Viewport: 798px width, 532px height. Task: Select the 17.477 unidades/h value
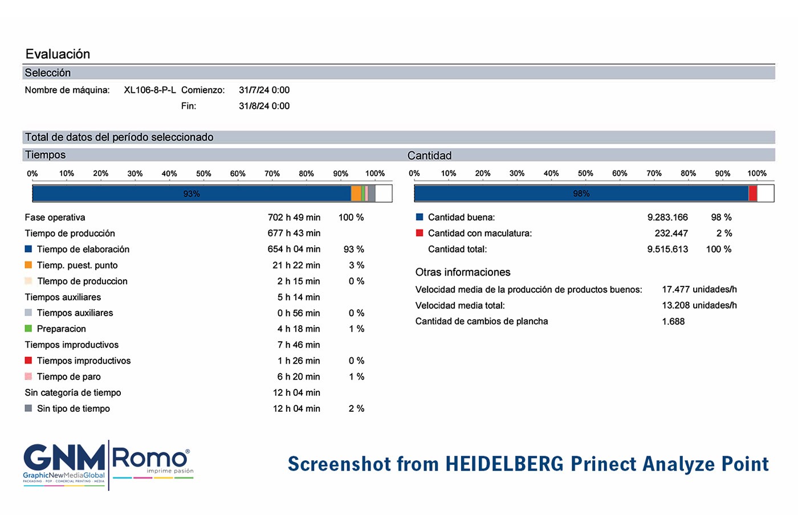(x=699, y=289)
